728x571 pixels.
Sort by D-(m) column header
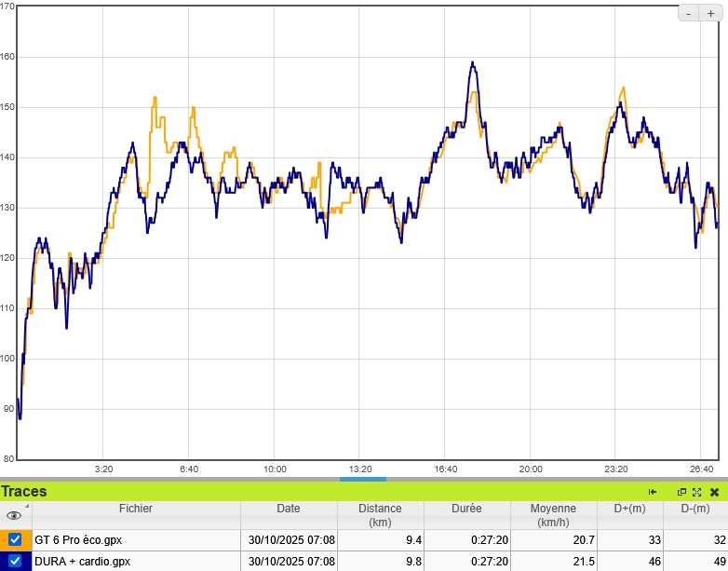pos(694,509)
